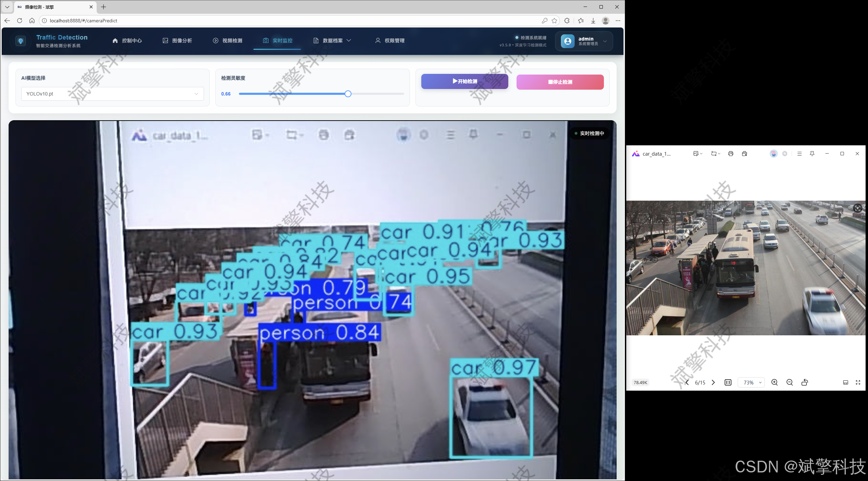Toggle thumbnail strip in image viewer
The width and height of the screenshot is (868, 481).
click(846, 382)
